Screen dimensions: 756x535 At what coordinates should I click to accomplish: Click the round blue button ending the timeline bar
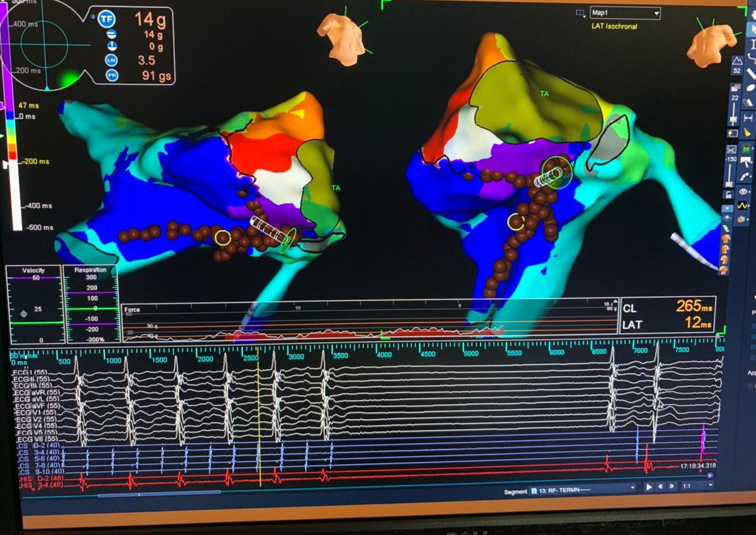tap(711, 476)
